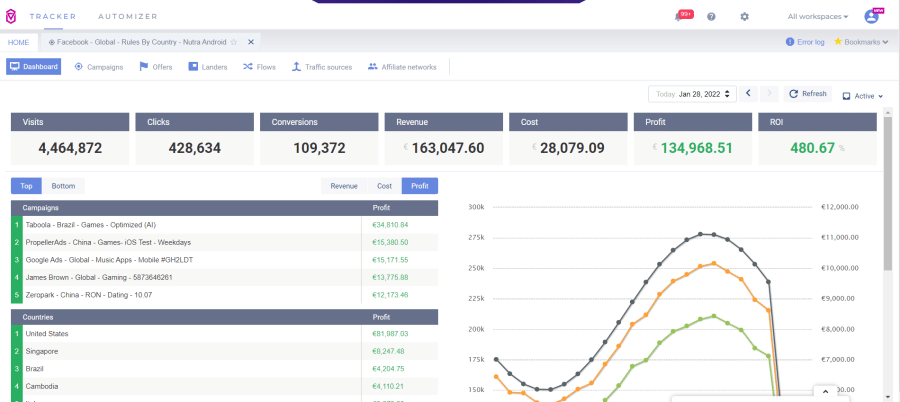Select the Cambodia country row
Viewport: 900px width, 402px height.
coord(224,386)
